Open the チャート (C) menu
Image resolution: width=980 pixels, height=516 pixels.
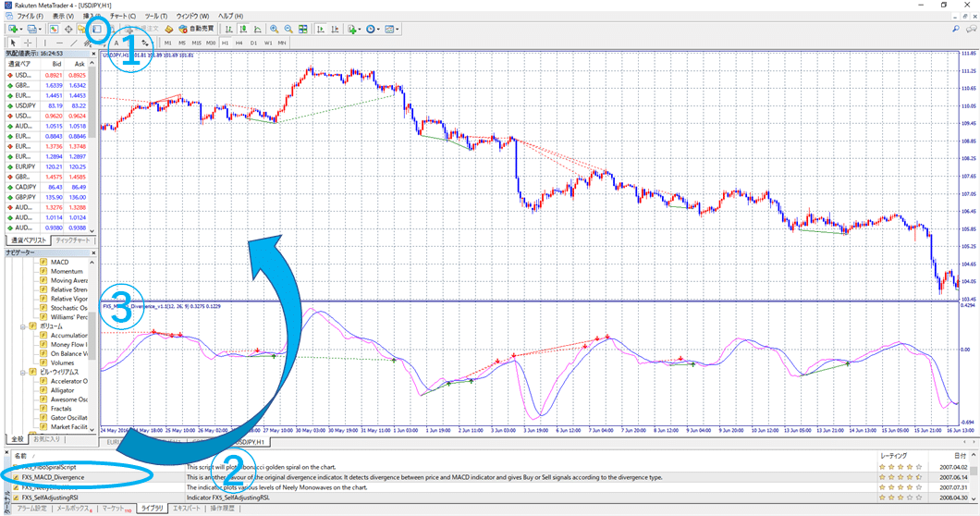click(x=122, y=17)
